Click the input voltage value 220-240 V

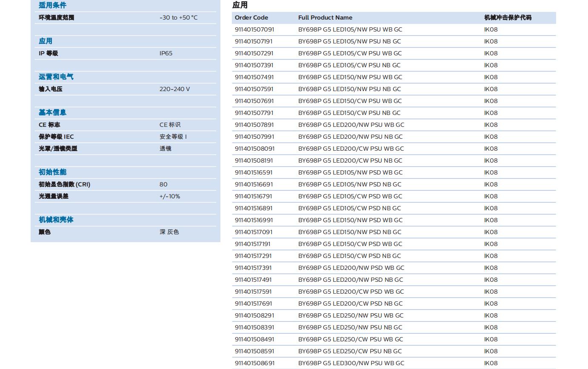point(175,89)
